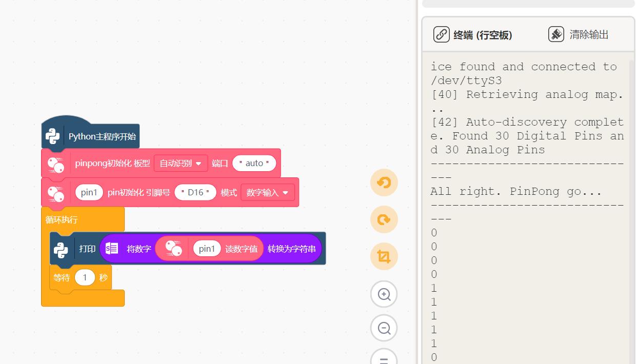Click the crop screenshot icon
Viewport: 637px width, 364px height.
pos(384,256)
